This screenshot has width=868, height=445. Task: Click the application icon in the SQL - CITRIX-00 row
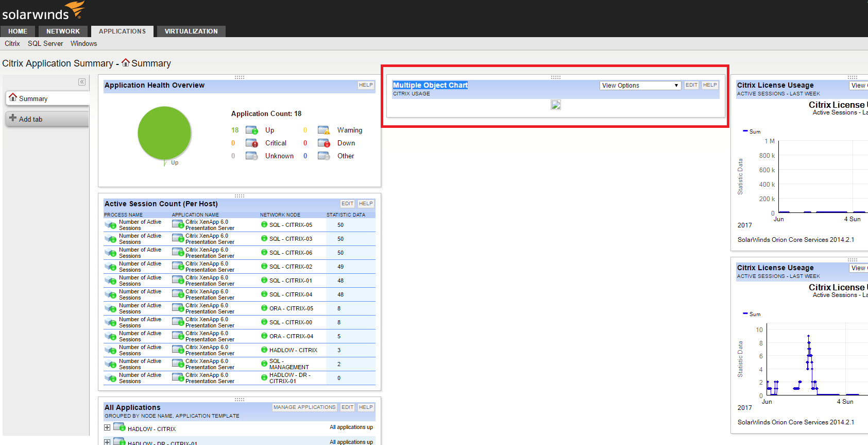[178, 322]
